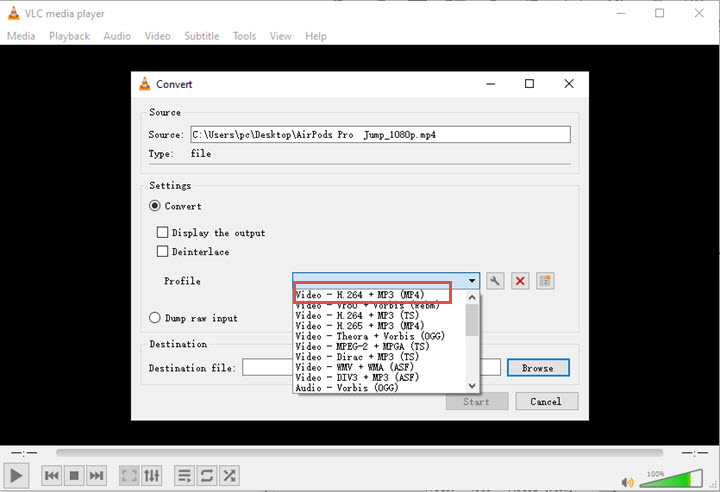720x492 pixels.
Task: Choose Video - H.265 + MP3 (MP4) profile
Action: 360,326
